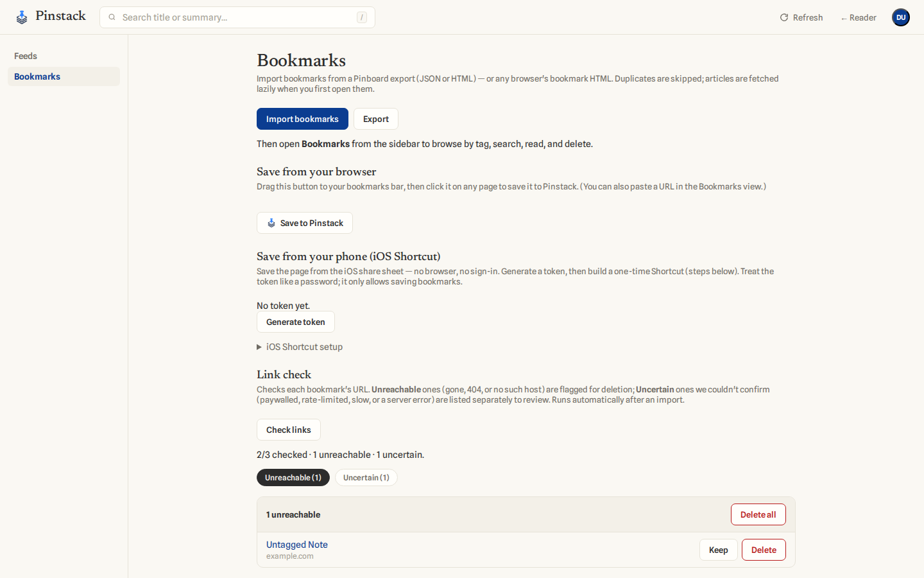Delete all unreachable bookmarks
The image size is (924, 578).
pos(758,514)
